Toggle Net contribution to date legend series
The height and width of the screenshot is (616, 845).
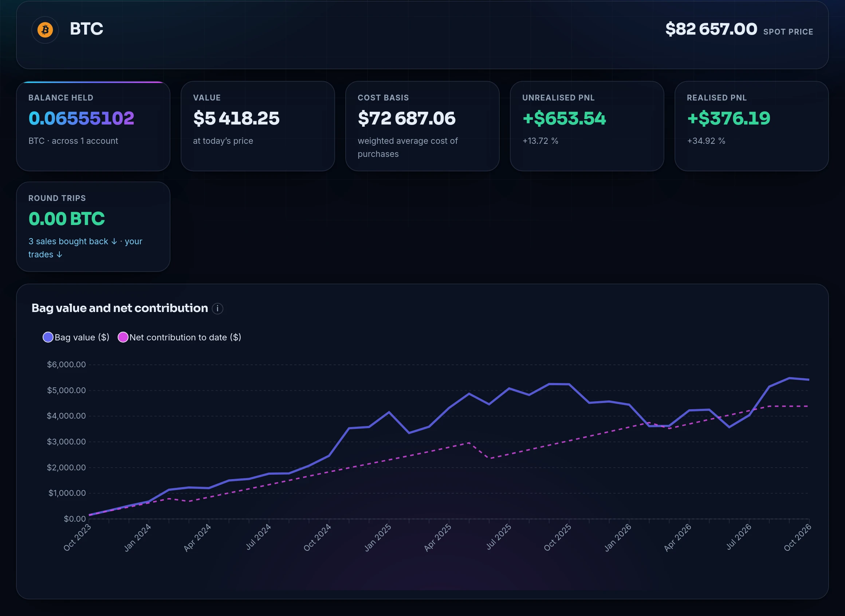pyautogui.click(x=180, y=337)
